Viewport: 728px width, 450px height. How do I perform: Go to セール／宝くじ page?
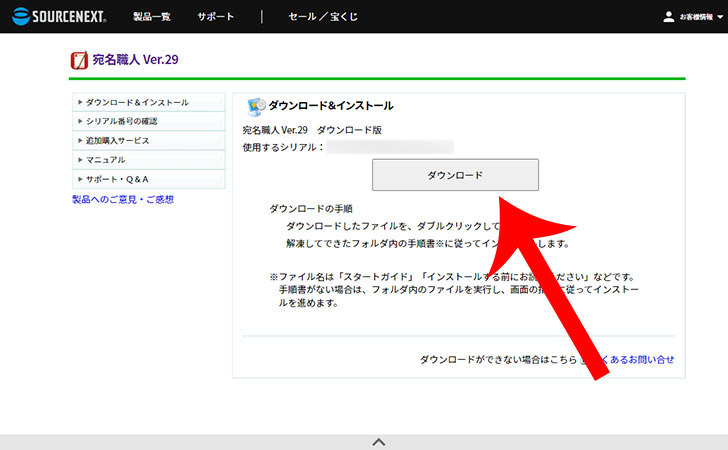click(x=323, y=17)
